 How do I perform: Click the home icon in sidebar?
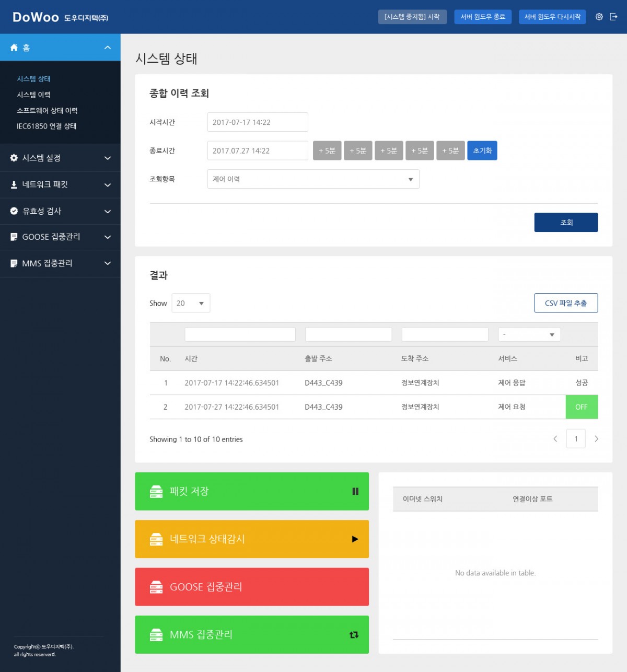tap(14, 48)
